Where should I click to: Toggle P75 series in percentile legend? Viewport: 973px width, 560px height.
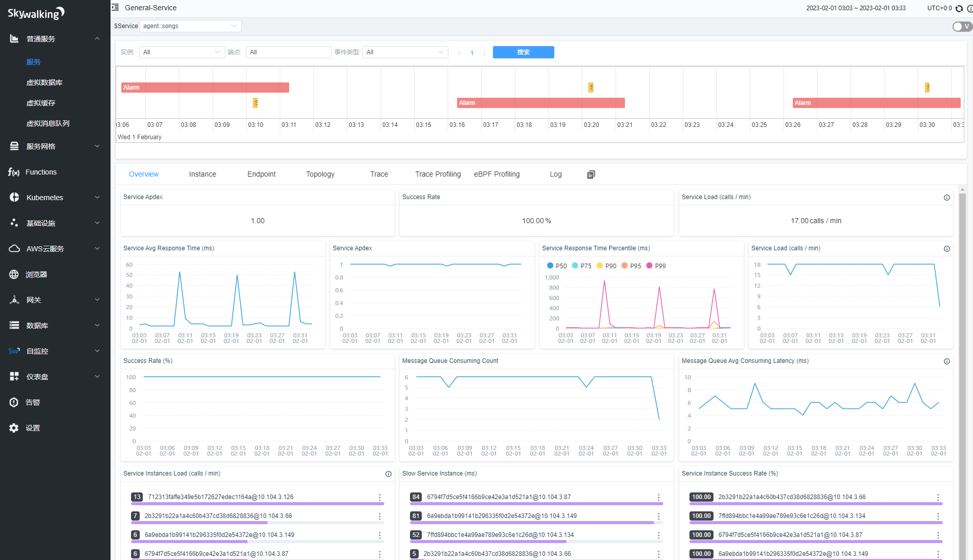(581, 266)
